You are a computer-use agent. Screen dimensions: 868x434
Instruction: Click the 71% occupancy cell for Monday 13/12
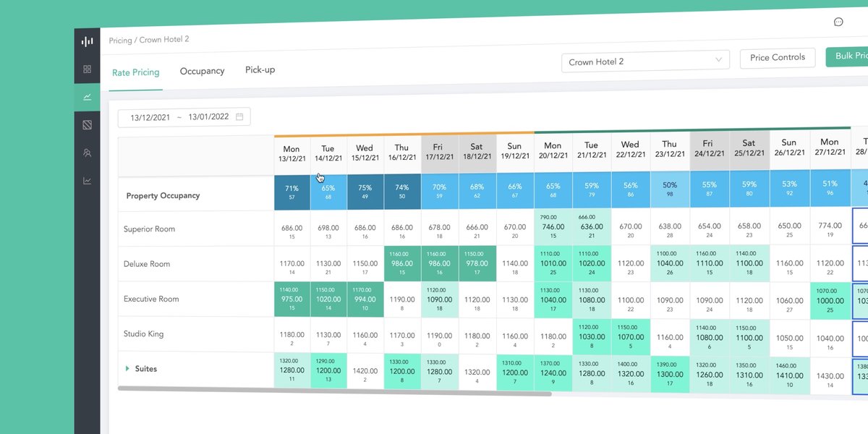click(x=292, y=192)
